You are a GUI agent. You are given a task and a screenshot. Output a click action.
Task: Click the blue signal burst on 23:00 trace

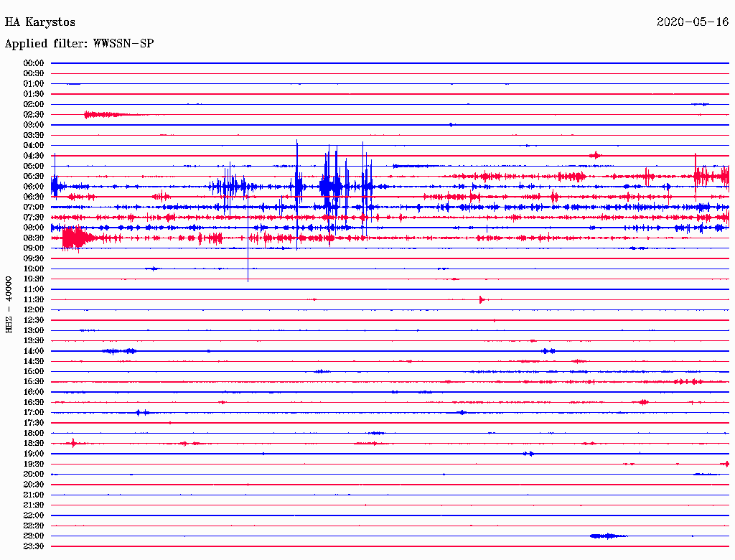pyautogui.click(x=608, y=536)
